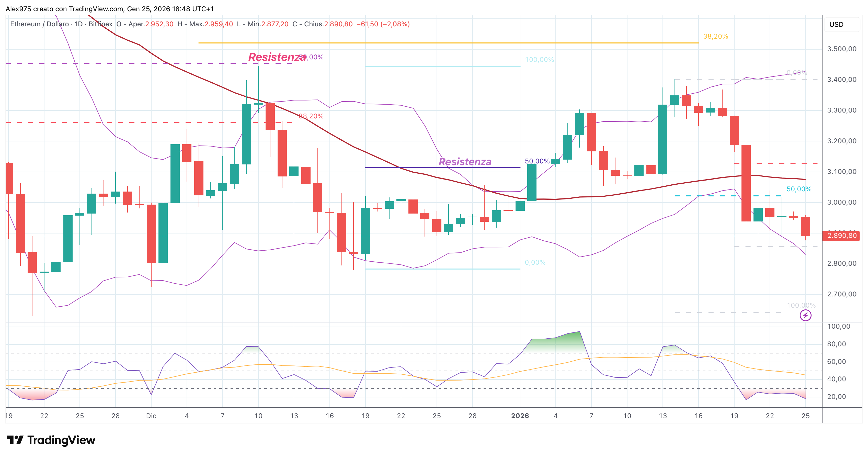Screen dimensions: 868x457
Task: Click the orange horizontal line at 3.520
Action: (x=448, y=43)
